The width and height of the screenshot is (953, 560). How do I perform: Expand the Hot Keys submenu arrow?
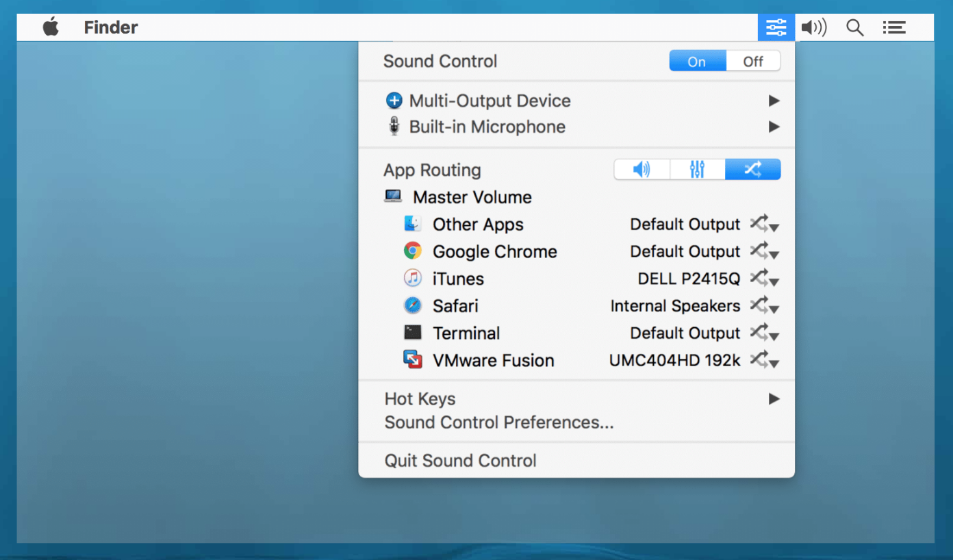[774, 398]
